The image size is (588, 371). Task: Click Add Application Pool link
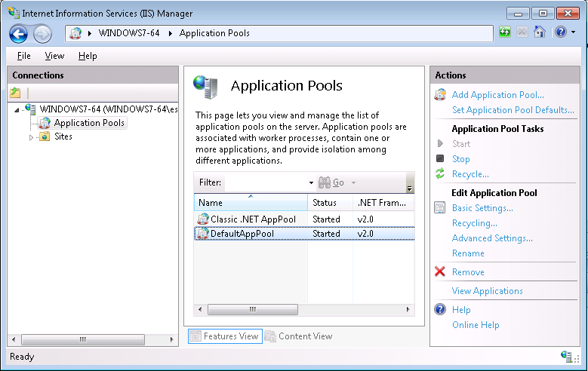tap(497, 95)
